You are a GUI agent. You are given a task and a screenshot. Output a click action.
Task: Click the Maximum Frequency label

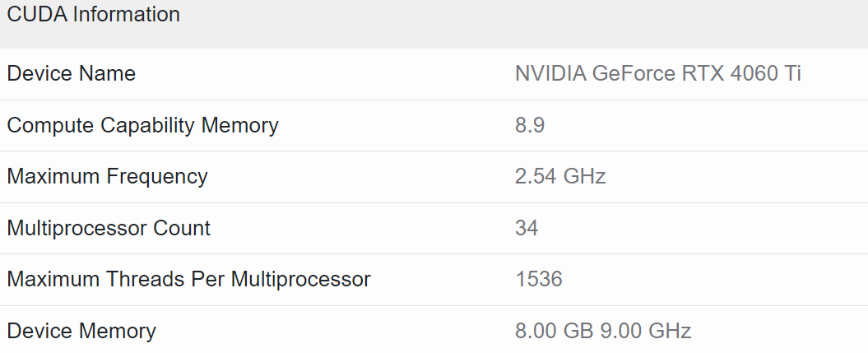(x=107, y=176)
